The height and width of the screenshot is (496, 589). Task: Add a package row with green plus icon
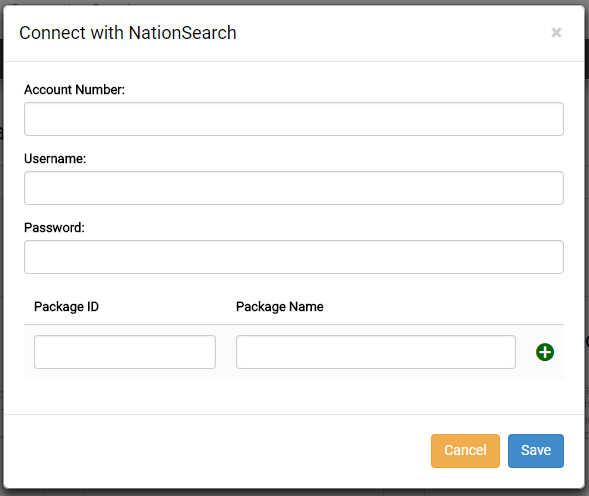click(x=545, y=352)
